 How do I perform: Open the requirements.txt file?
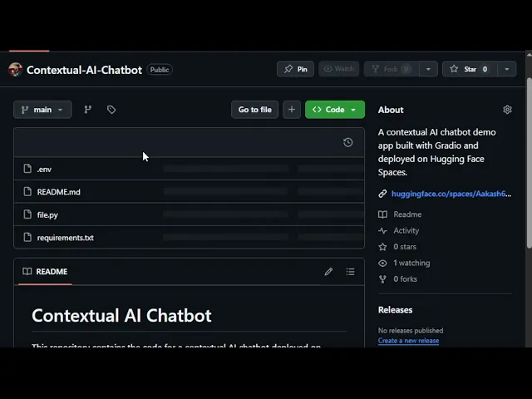tap(65, 238)
